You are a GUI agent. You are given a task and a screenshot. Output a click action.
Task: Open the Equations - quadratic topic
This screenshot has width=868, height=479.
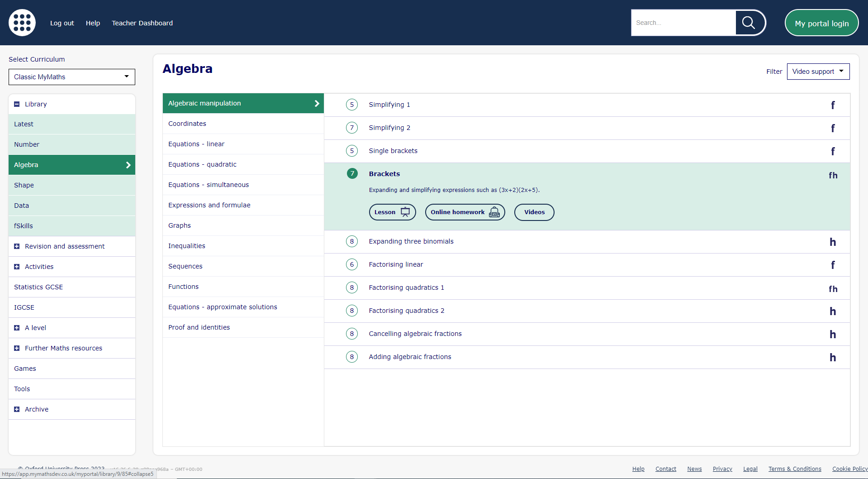243,164
